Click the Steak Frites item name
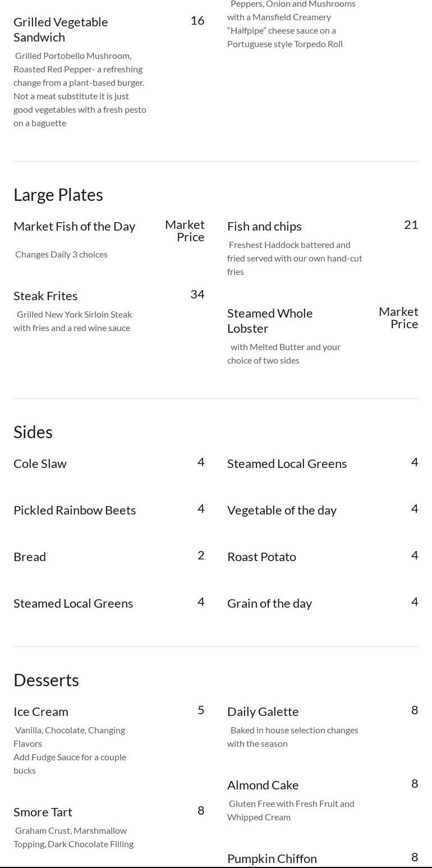 pyautogui.click(x=45, y=296)
